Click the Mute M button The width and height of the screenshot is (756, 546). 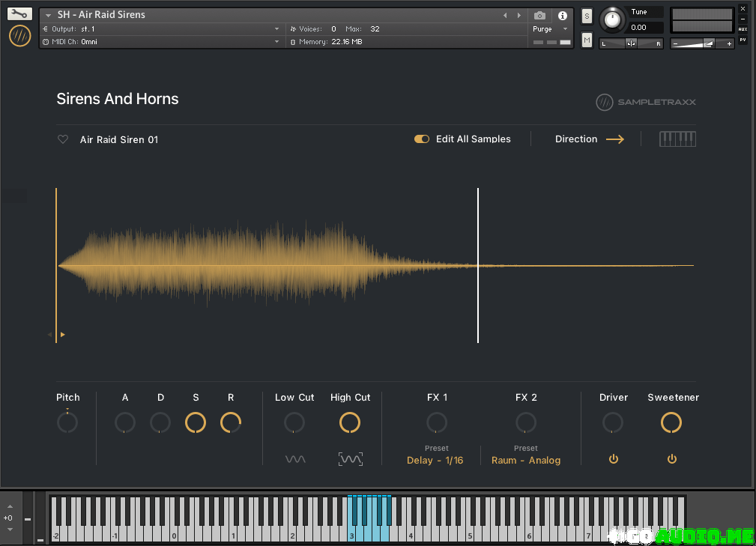pyautogui.click(x=587, y=40)
